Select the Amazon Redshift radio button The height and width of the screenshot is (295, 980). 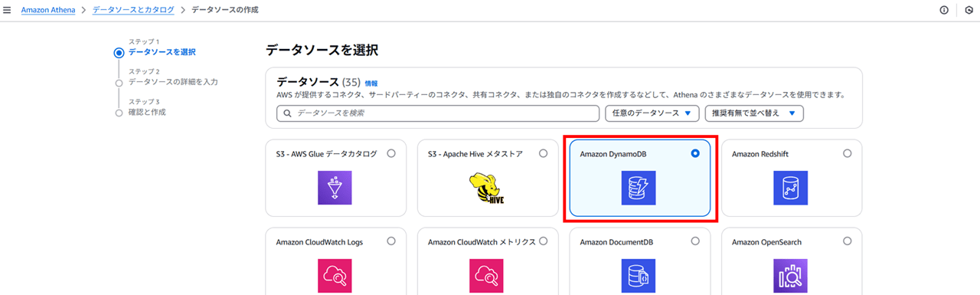(x=847, y=153)
